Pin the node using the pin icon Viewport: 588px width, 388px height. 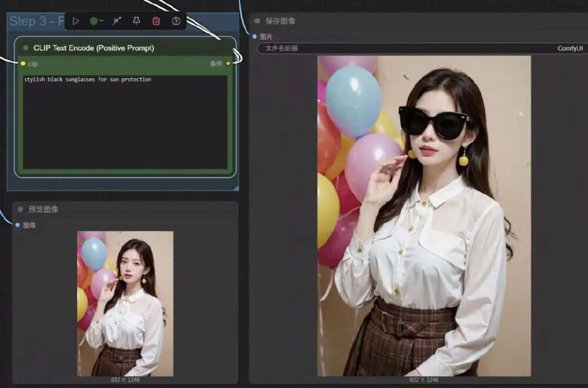click(x=136, y=21)
